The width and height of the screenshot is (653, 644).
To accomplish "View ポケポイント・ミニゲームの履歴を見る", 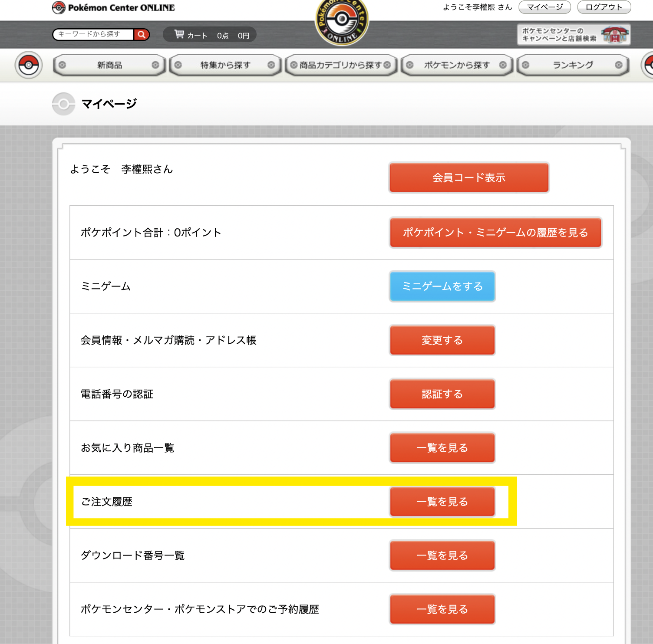I will point(495,233).
